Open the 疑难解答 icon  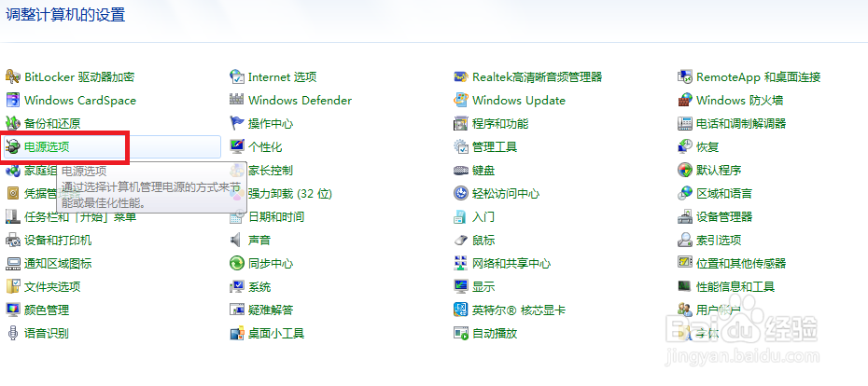(x=237, y=310)
